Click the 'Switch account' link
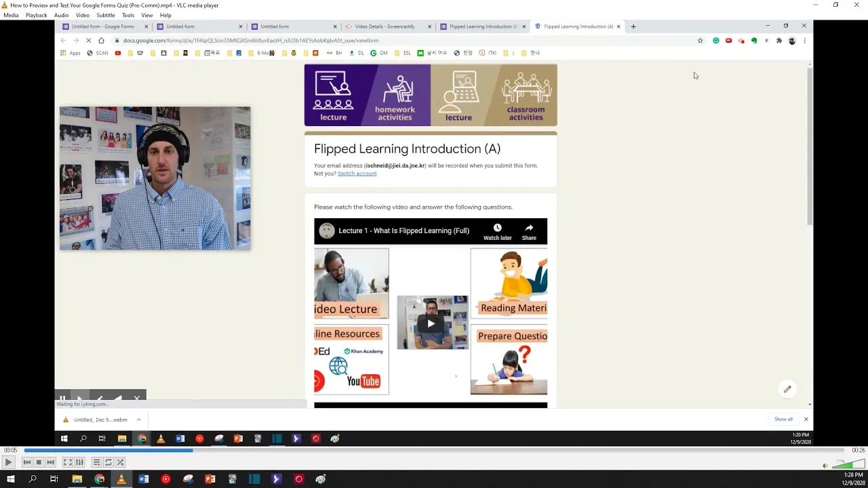This screenshot has width=868, height=488. (357, 174)
